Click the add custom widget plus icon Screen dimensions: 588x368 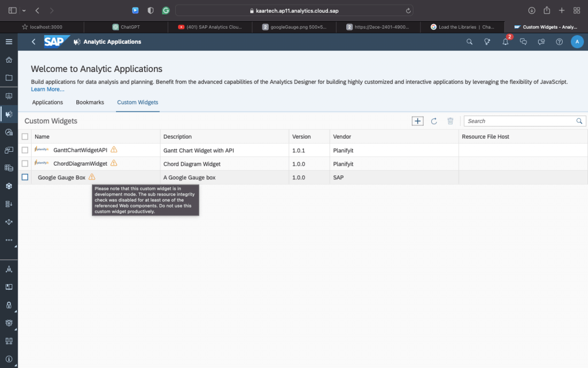[x=417, y=121]
